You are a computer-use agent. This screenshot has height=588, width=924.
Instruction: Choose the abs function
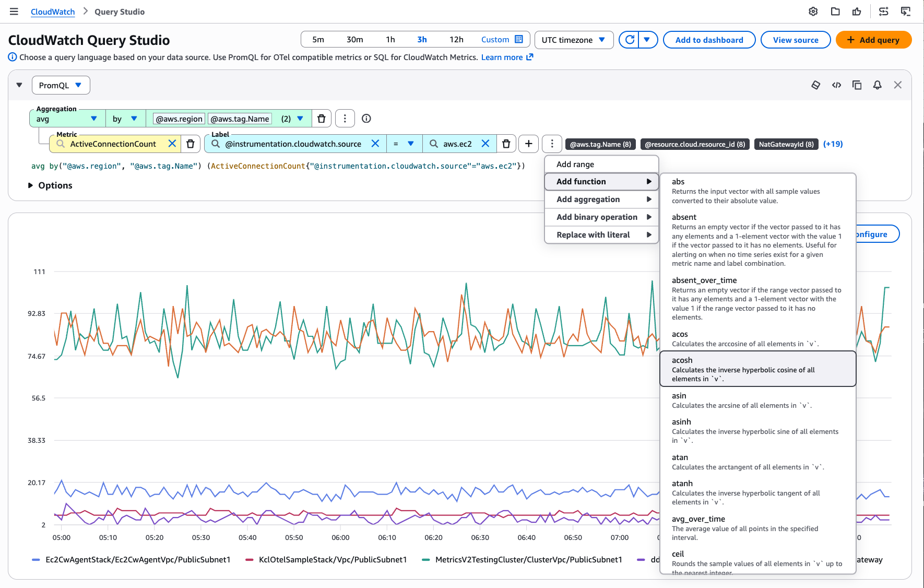(757, 191)
